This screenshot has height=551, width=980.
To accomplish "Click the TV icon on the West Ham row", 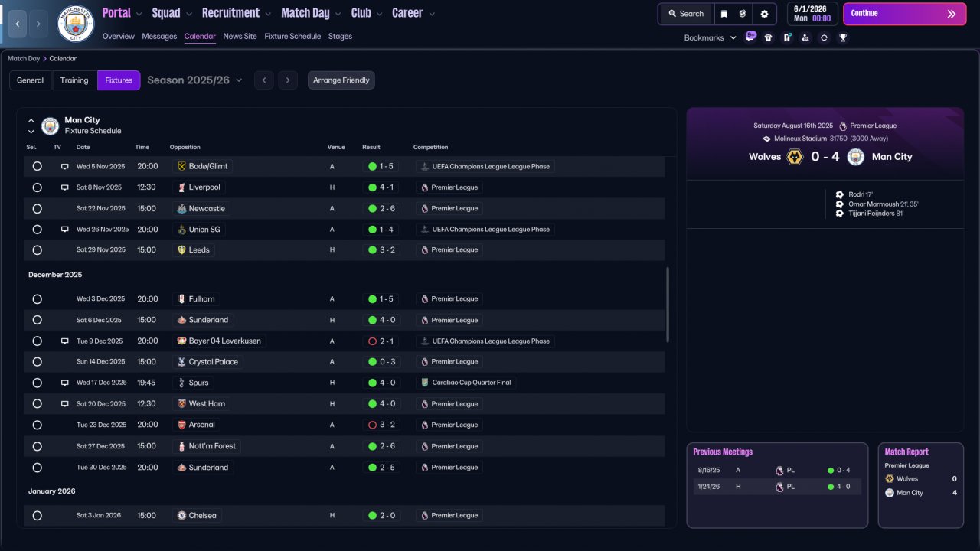I will 65,404.
